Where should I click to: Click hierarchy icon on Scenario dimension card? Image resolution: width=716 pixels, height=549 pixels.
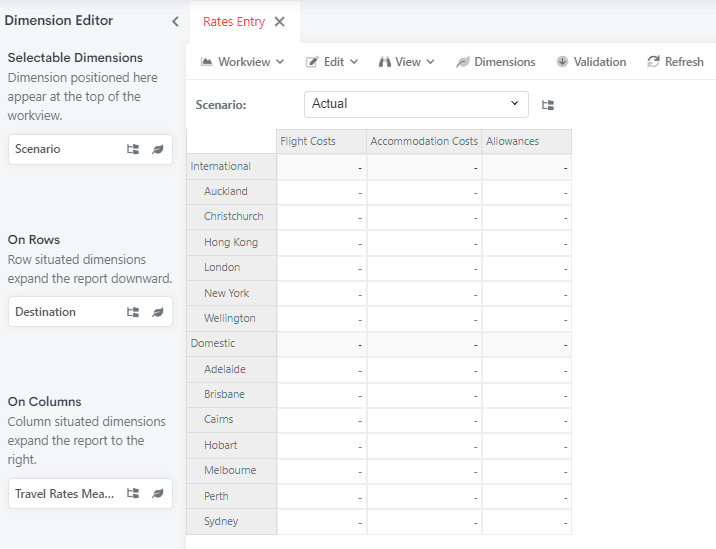click(x=133, y=149)
